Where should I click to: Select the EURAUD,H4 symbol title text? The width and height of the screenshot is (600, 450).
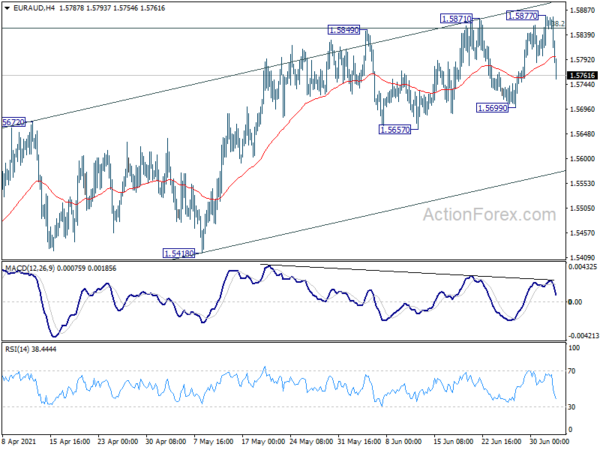point(34,8)
